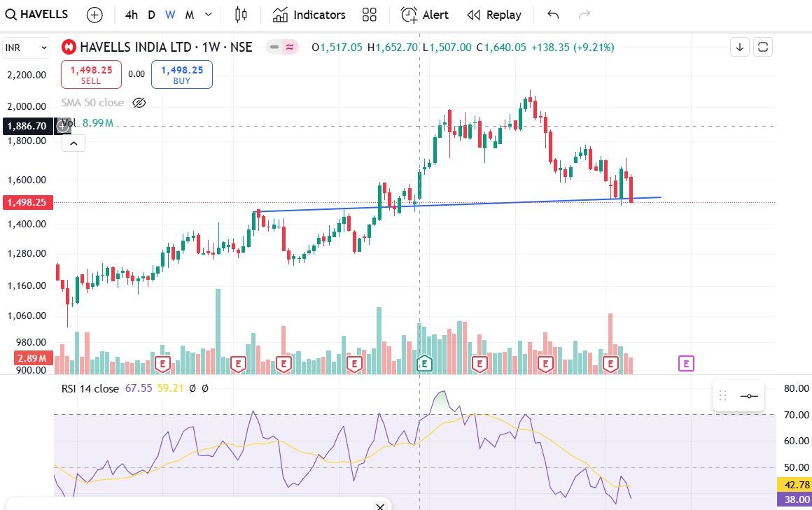Click the 1,886.70 crosshair price label
The height and width of the screenshot is (510, 812).
pyautogui.click(x=27, y=126)
